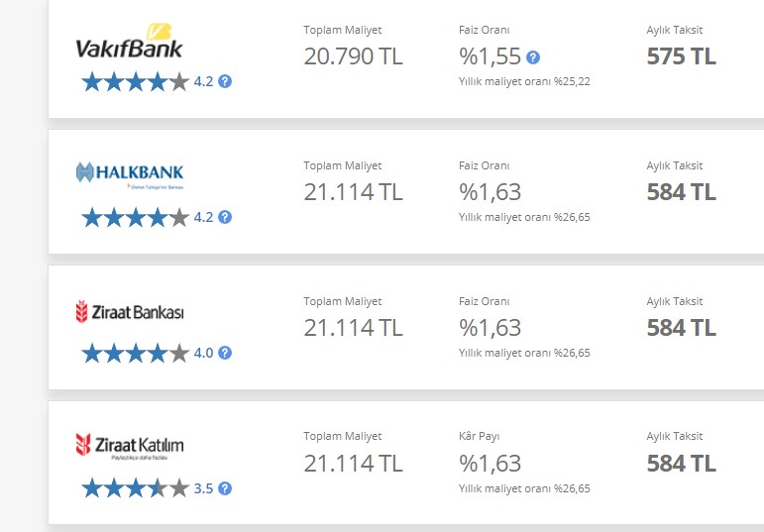Screen dimensions: 764x532
Task: Click the Halkbank star rating
Action: click(136, 217)
